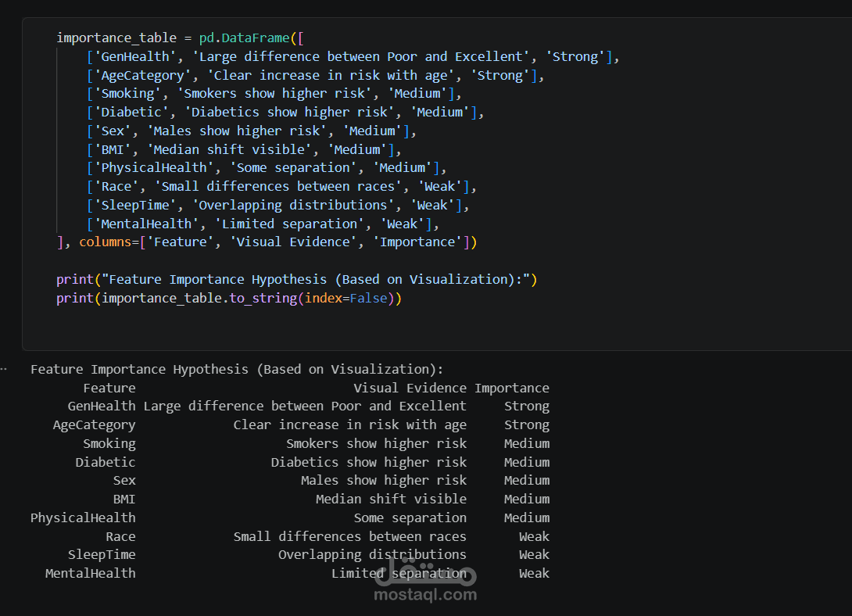
Task: Open the output cell ellipsis actions menu
Action: pyautogui.click(x=4, y=369)
